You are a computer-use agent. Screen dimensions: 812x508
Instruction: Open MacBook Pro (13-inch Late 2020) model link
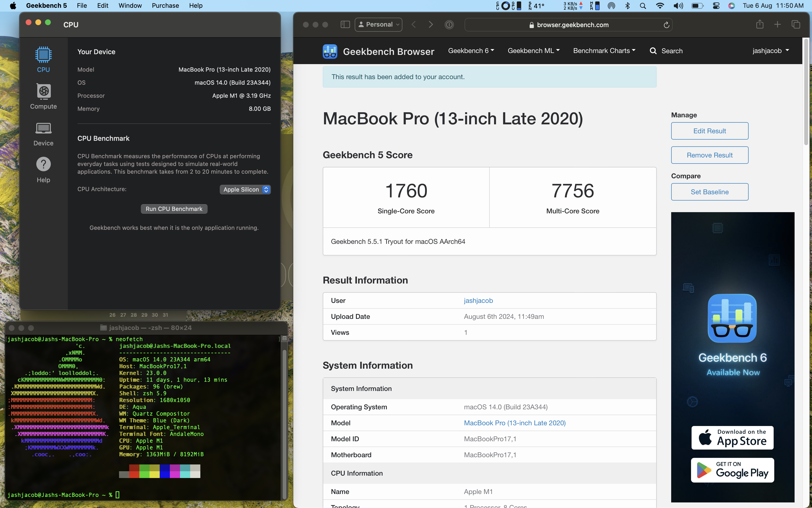coord(515,423)
